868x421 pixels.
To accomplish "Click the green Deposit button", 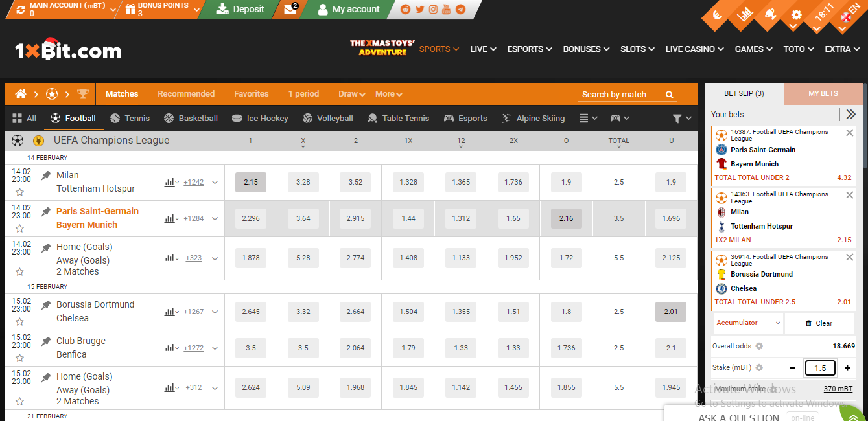I will [240, 10].
